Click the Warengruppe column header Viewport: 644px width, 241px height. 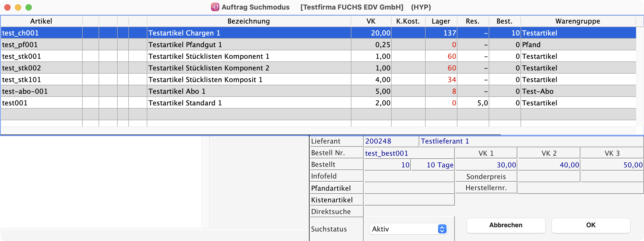578,21
